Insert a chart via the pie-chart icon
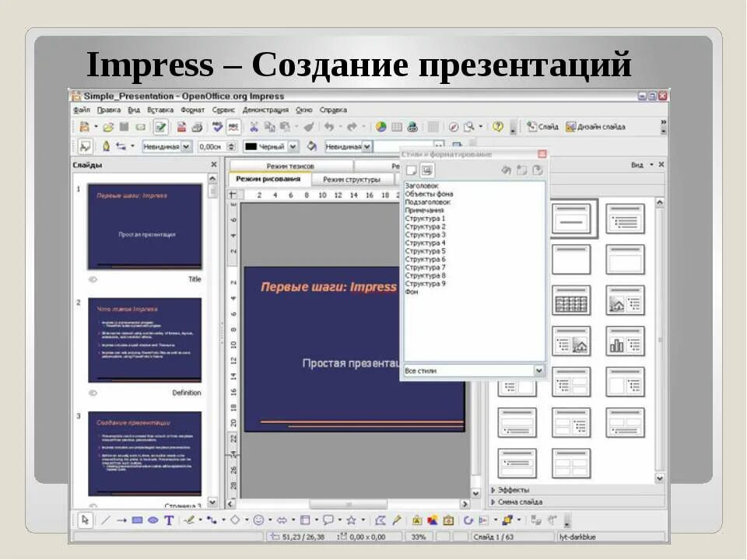 coord(381,127)
